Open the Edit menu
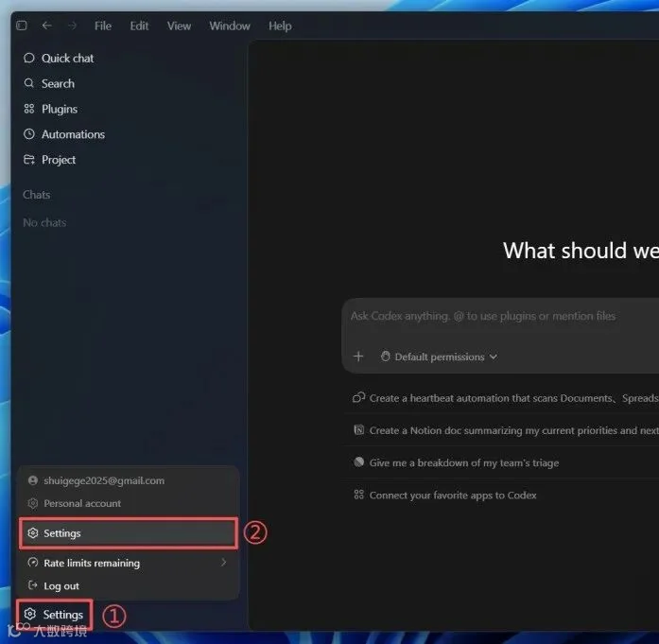The width and height of the screenshot is (659, 644). point(139,26)
